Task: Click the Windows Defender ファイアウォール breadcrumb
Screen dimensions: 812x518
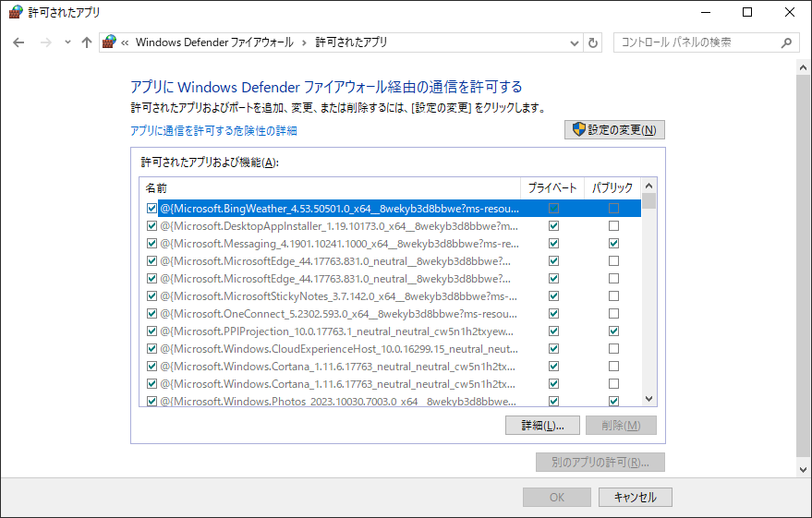Action: 214,42
